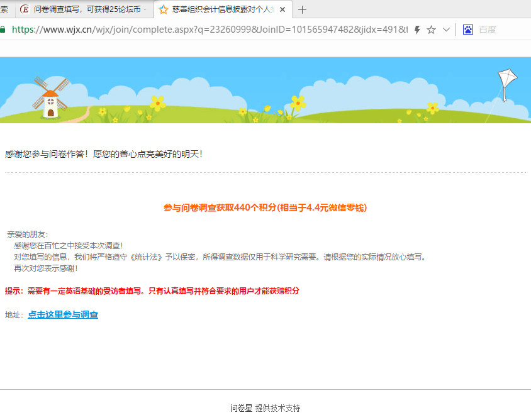Select the wjx.cn URL address field
Image resolution: width=531 pixels, height=420 pixels.
(x=210, y=30)
